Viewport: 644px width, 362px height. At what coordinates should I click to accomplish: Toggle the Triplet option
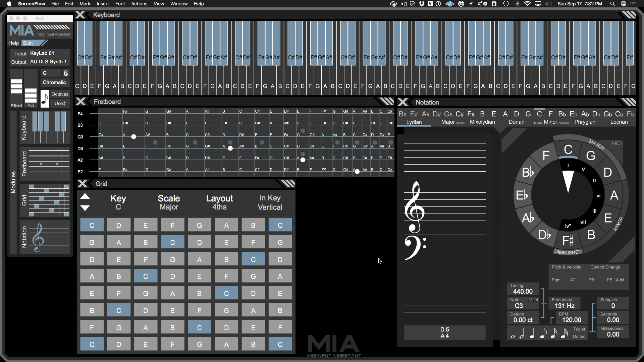[579, 329]
